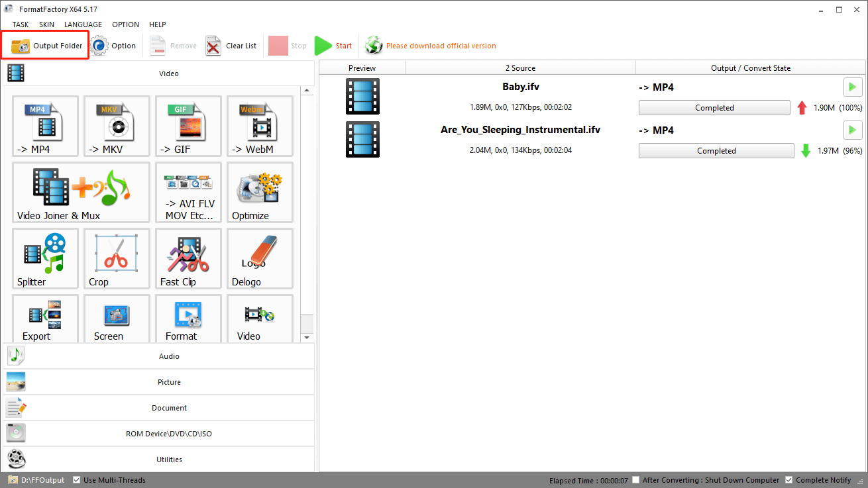Screen dimensions: 868x488
Task: Click the Remove toolbar button
Action: pyautogui.click(x=174, y=46)
